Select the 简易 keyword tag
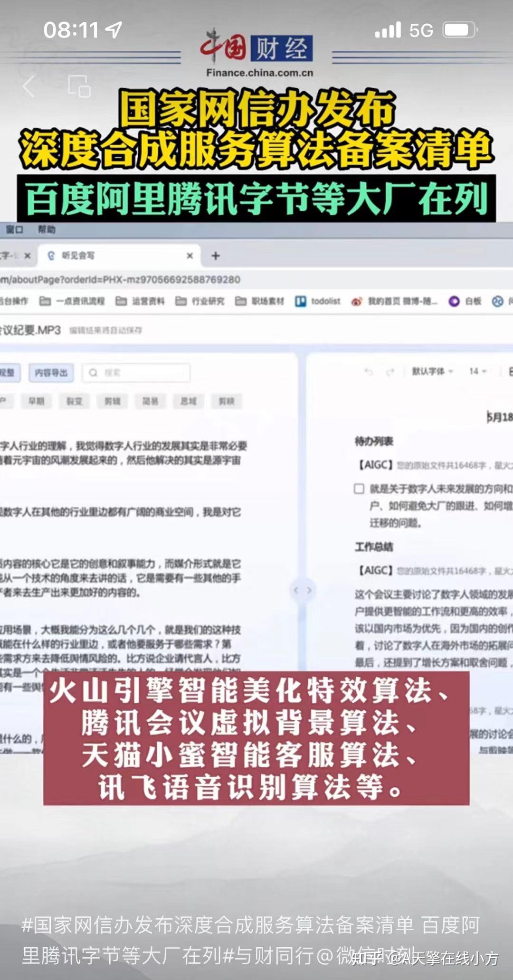This screenshot has width=513, height=980. pyautogui.click(x=150, y=402)
